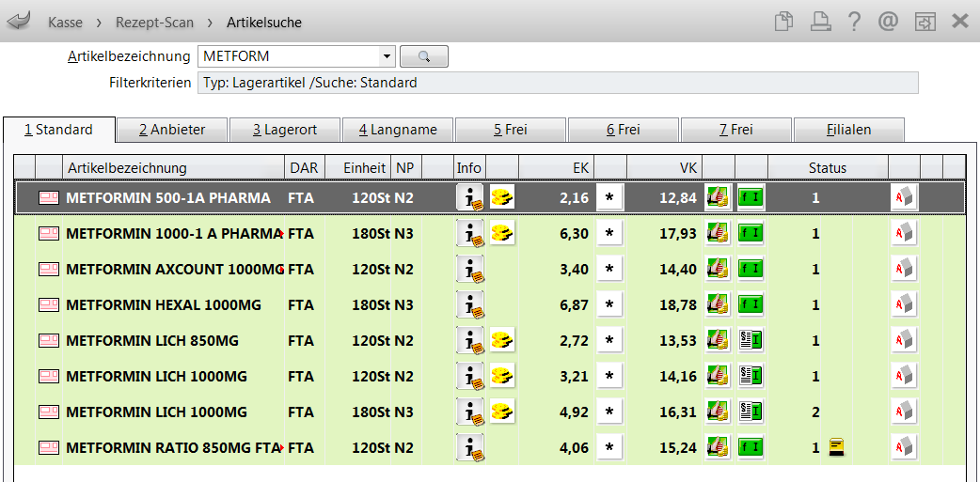This screenshot has width=980, height=482.
Task: Click red A document icon in row with VK 16,31
Action: 904,412
